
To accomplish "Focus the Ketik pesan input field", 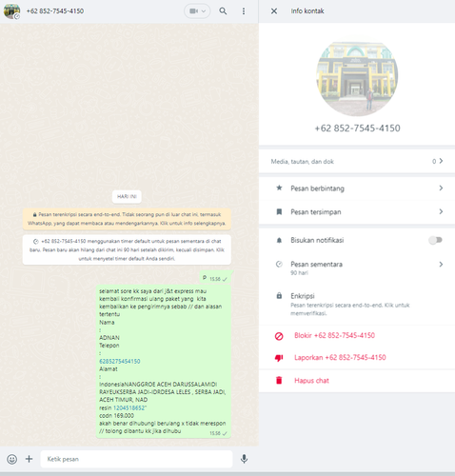I will [136, 459].
